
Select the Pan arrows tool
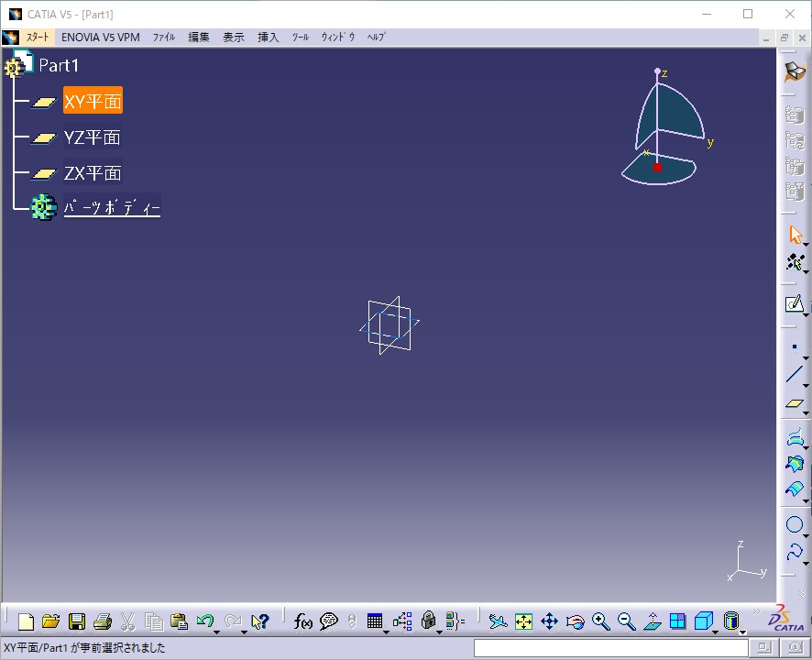(550, 621)
